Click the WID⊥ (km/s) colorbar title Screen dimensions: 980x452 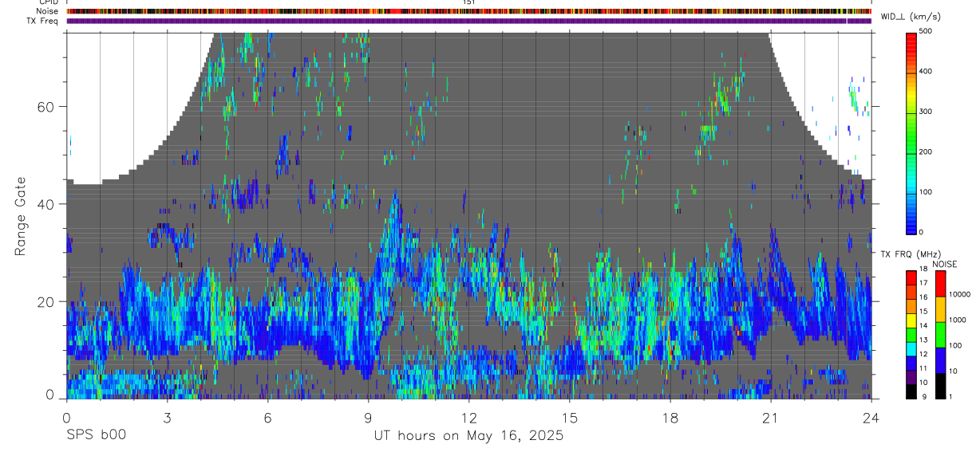coord(910,17)
